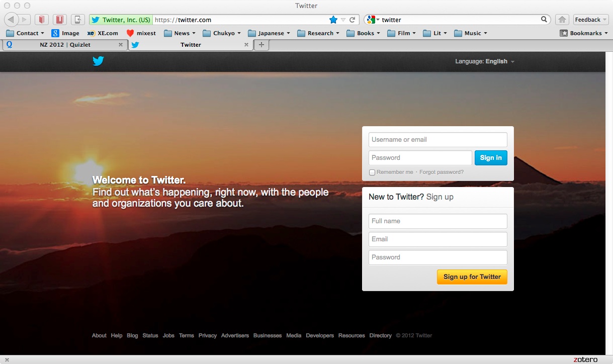Change the Language: English selector
Screen dimensions: 613x364
click(485, 61)
